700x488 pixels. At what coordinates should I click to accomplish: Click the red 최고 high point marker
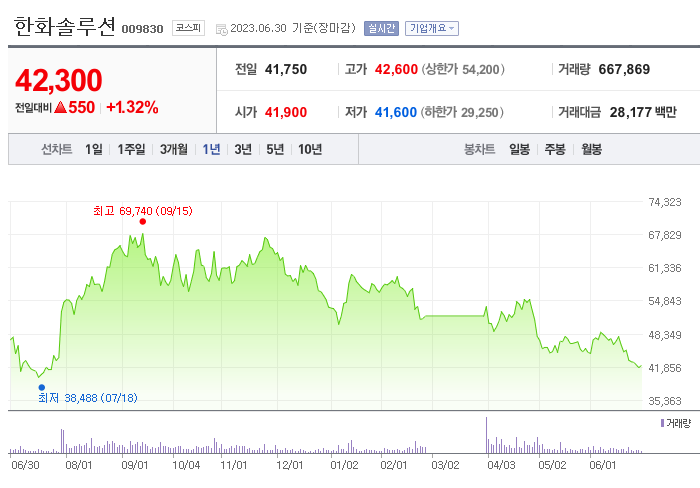click(142, 221)
